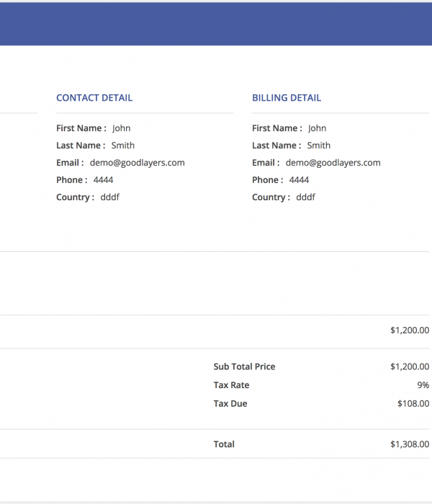Viewport: 432px width, 504px height.
Task: Click billing Country value dddf
Action: click(306, 197)
